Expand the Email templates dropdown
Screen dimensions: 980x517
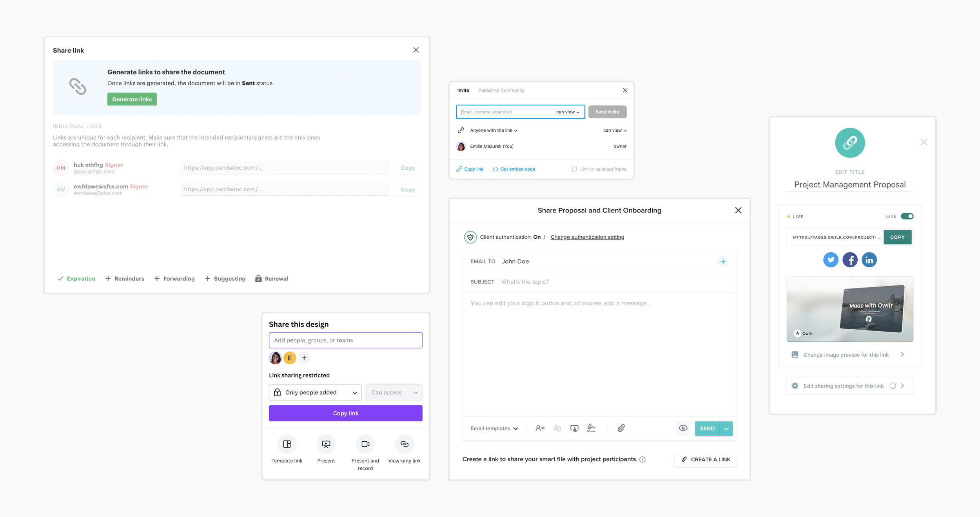tap(494, 428)
